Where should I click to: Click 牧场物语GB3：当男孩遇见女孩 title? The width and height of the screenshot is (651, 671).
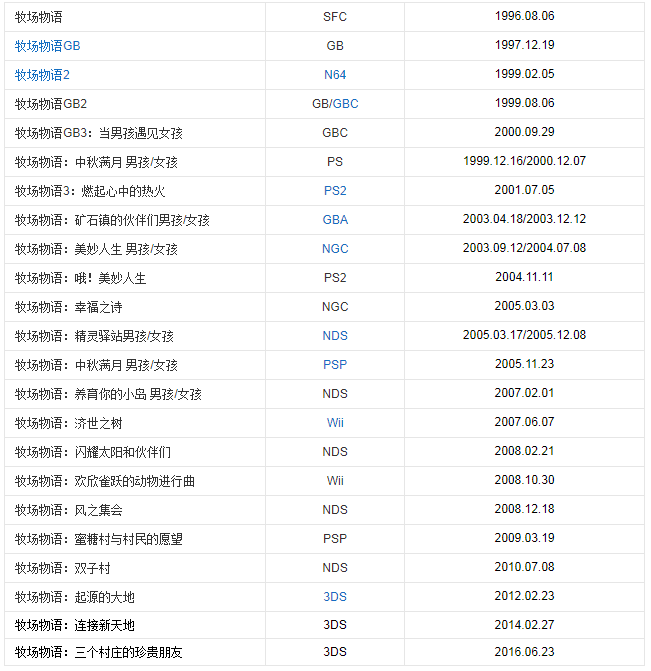click(98, 133)
